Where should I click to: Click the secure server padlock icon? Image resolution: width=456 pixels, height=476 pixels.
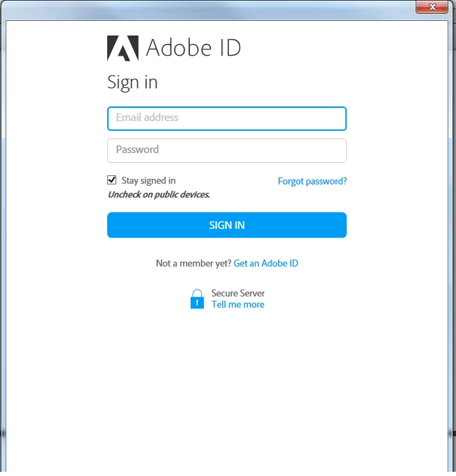pos(197,299)
